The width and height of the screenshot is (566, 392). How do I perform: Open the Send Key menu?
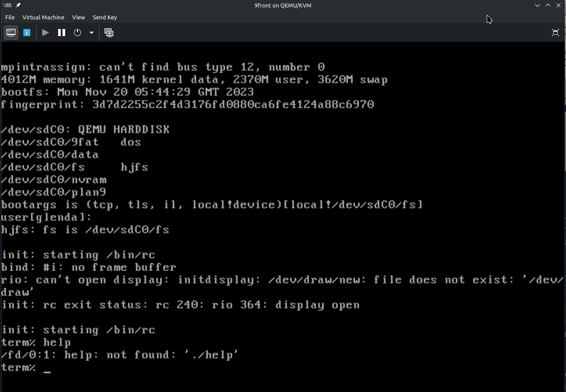(x=105, y=17)
